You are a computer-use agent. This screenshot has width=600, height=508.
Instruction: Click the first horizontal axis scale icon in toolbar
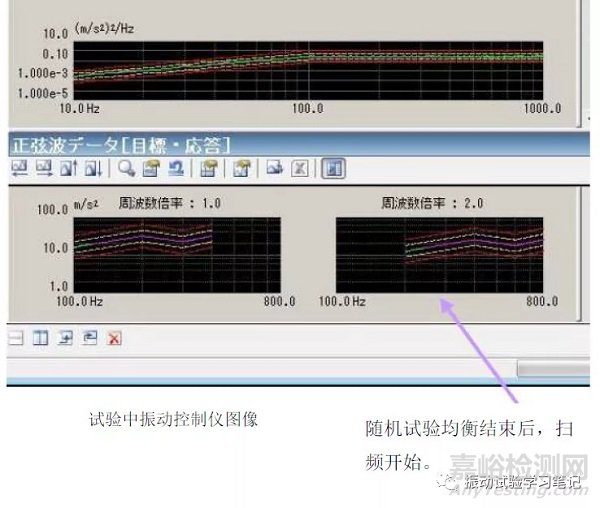(19, 168)
